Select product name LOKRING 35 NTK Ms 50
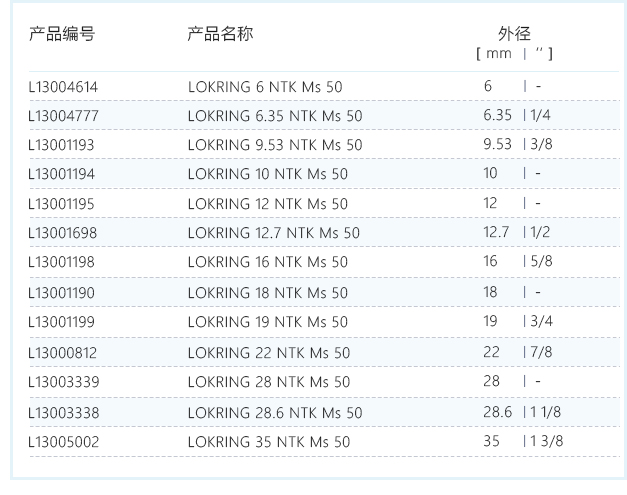 (x=269, y=442)
